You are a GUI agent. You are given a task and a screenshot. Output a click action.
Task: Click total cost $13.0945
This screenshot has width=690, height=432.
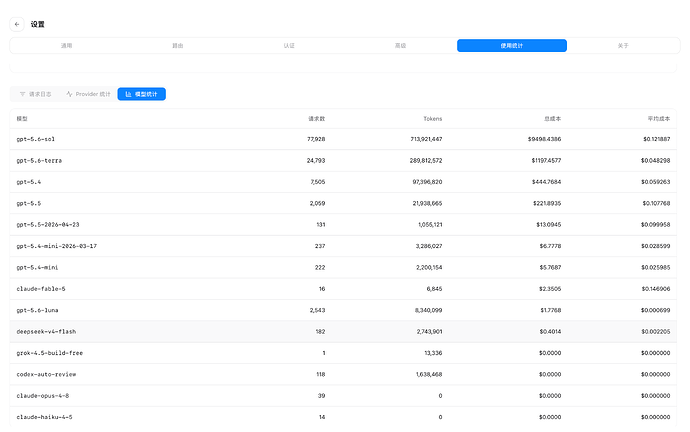[549, 224]
